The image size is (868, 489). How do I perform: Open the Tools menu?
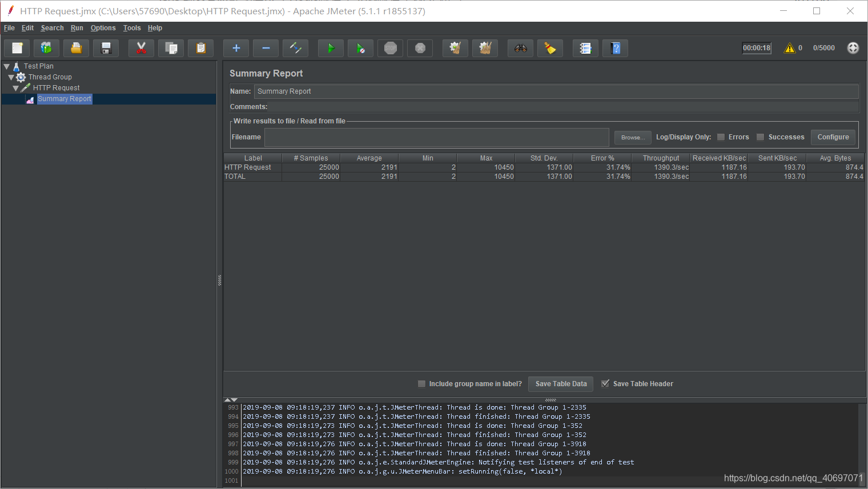(132, 28)
